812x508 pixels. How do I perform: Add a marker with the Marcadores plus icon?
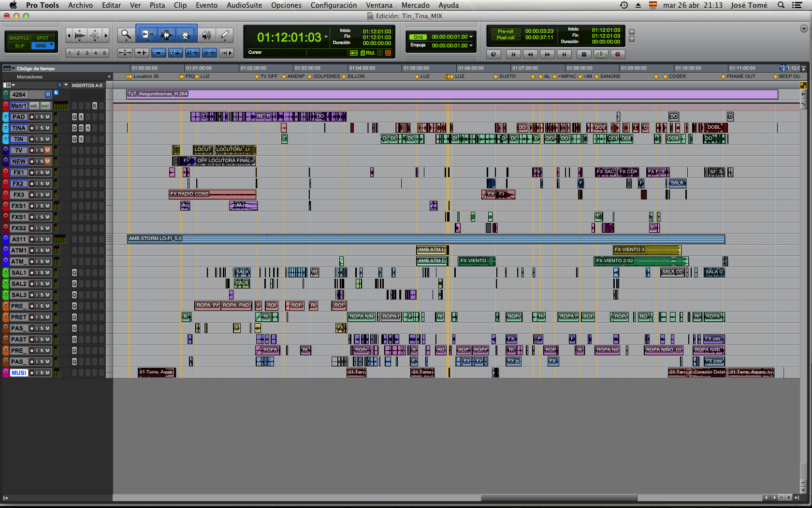109,76
